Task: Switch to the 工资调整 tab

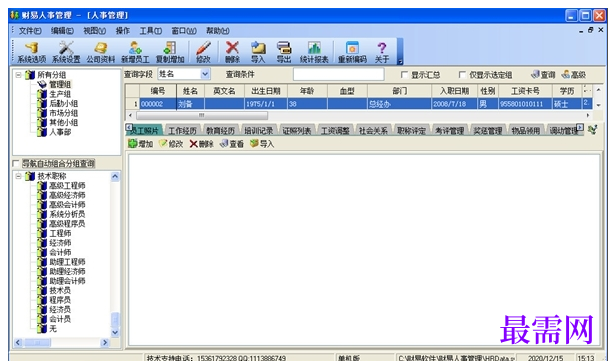Action: (x=335, y=131)
